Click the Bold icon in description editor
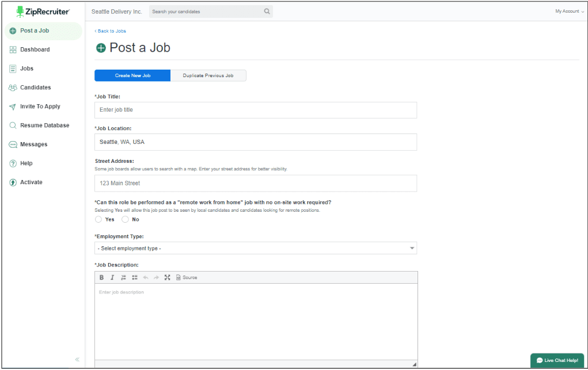The width and height of the screenshot is (588, 370). (x=102, y=277)
